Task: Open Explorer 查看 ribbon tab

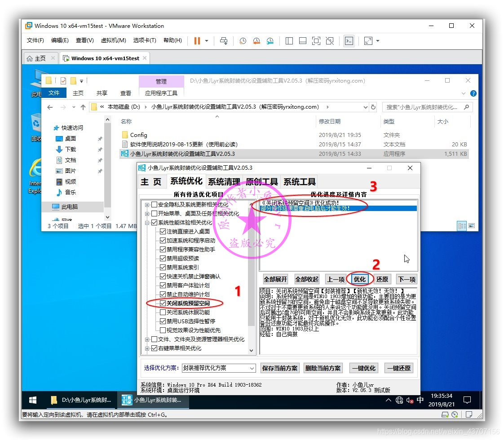Action: click(125, 93)
